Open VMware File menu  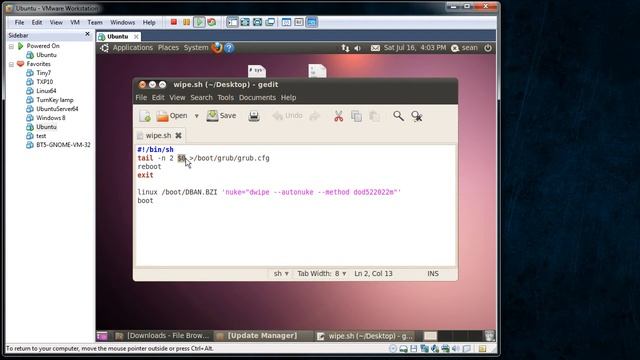click(19, 22)
